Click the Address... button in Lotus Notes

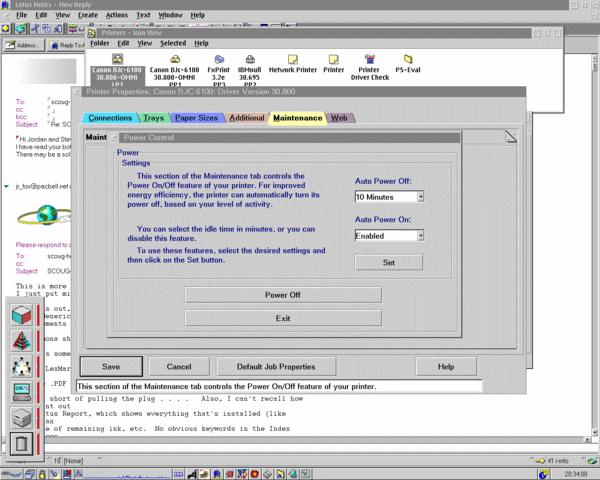coord(23,46)
